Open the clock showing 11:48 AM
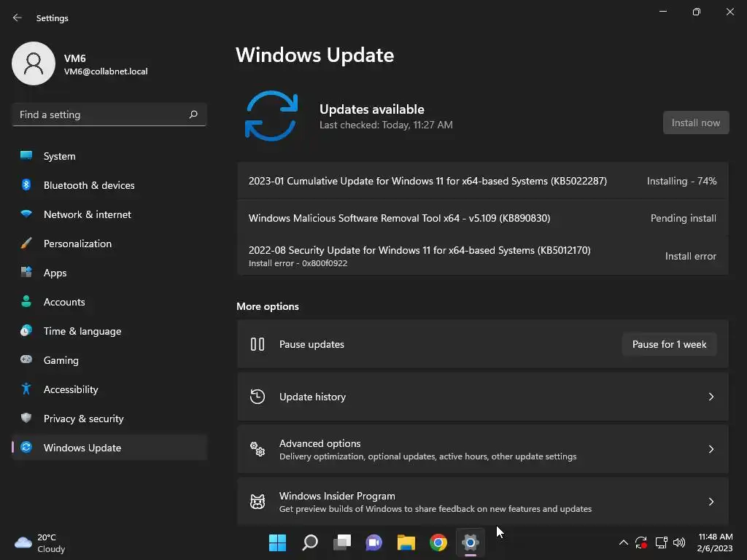The height and width of the screenshot is (560, 747). [x=715, y=542]
